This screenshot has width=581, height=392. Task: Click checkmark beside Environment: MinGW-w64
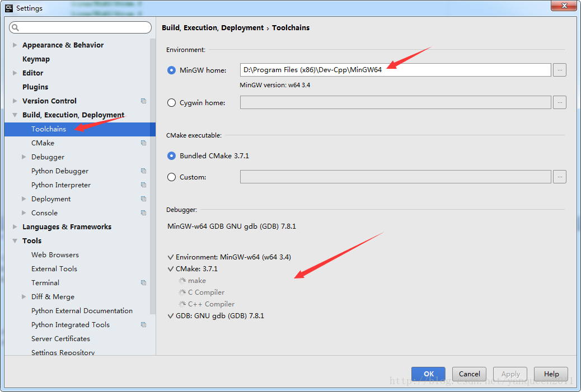coord(171,257)
